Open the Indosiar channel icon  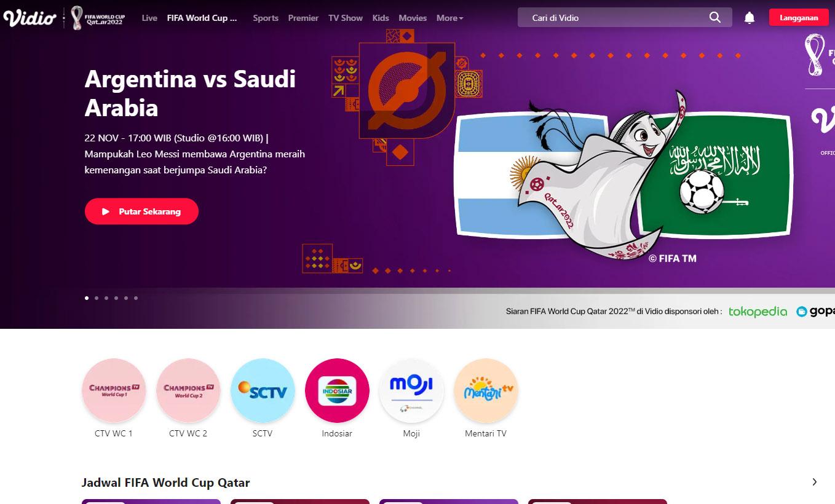(337, 390)
